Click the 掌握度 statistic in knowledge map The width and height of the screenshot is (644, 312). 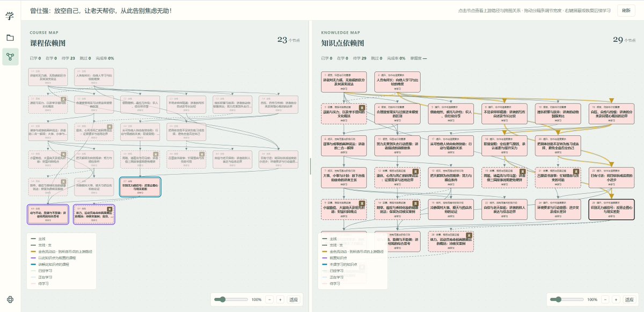point(418,58)
